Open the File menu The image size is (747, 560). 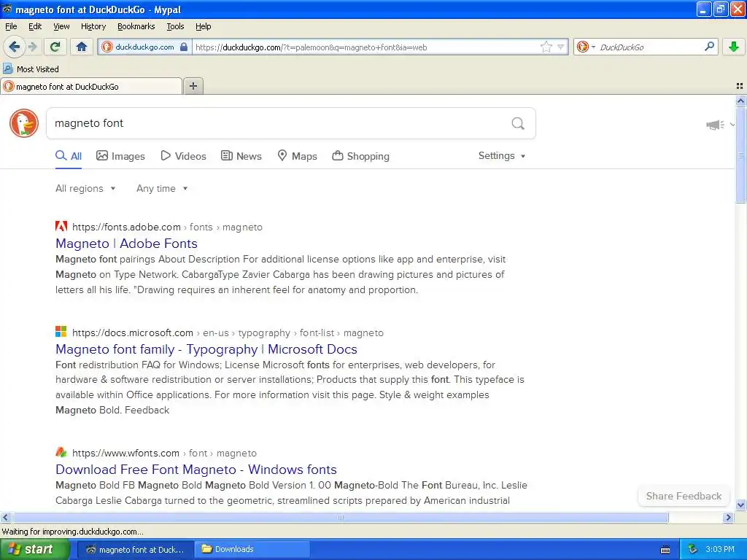(x=11, y=26)
